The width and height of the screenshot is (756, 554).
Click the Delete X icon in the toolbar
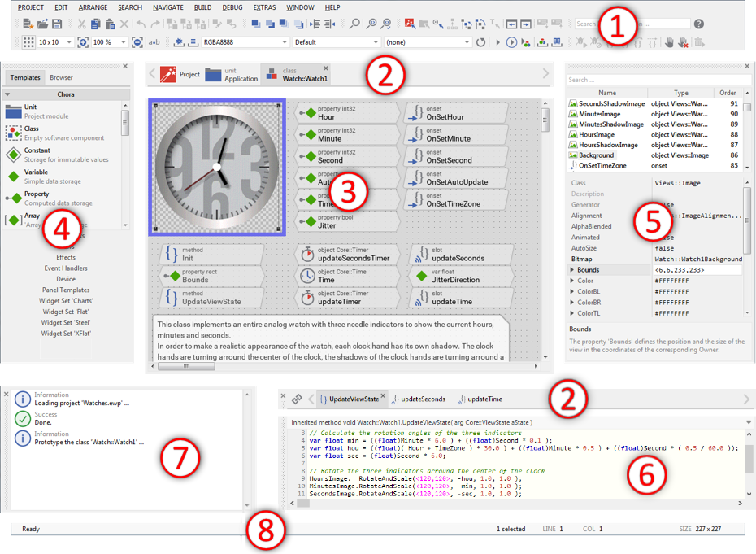pyautogui.click(x=124, y=24)
